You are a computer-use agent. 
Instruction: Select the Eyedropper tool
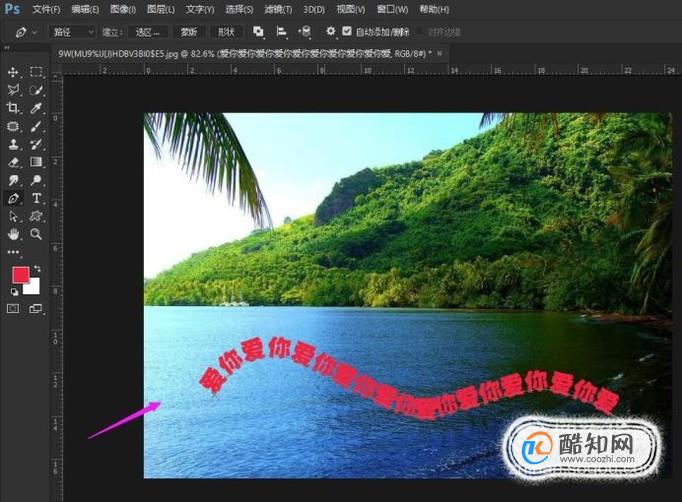(x=36, y=108)
